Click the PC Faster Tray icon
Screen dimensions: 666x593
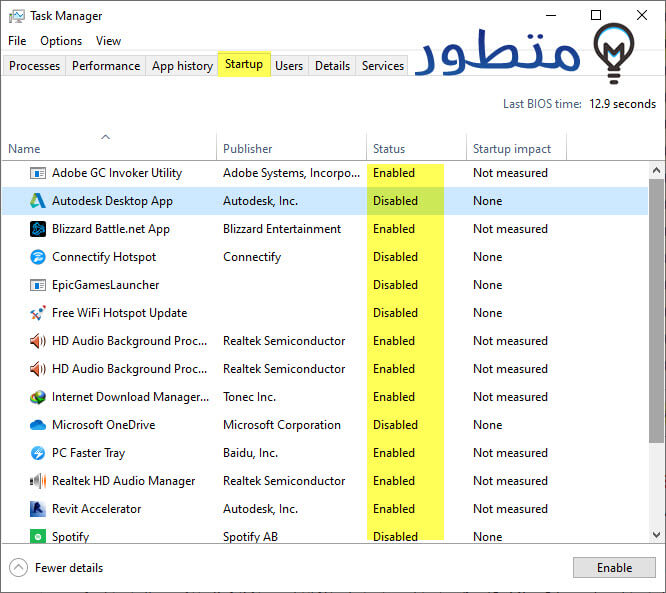pyautogui.click(x=38, y=453)
